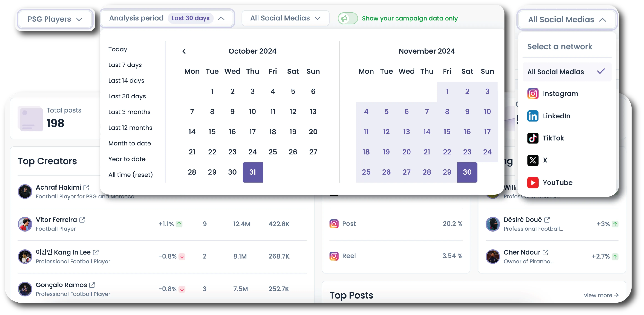The image size is (644, 315).
Task: Toggle show your campaign data only switch
Action: (x=347, y=19)
